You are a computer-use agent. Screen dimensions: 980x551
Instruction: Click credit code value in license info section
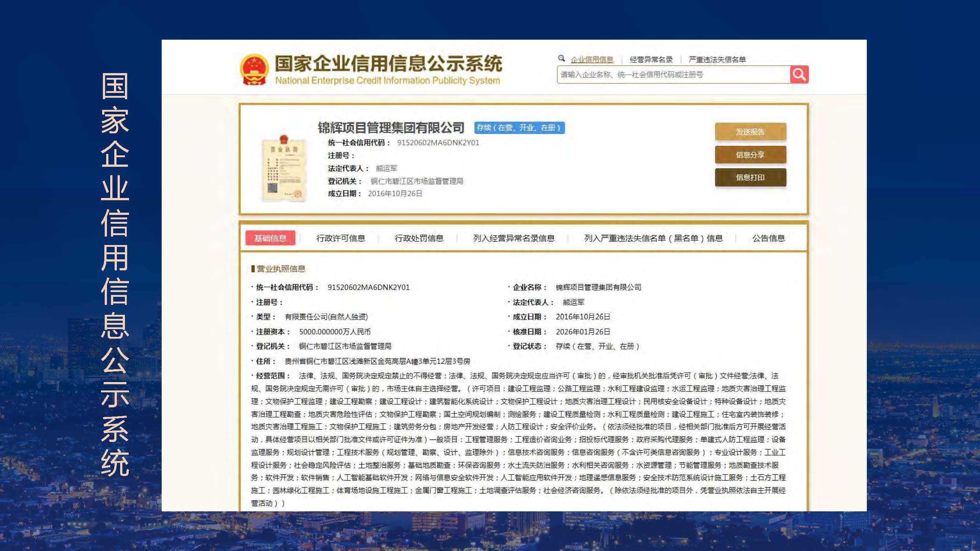tap(368, 288)
